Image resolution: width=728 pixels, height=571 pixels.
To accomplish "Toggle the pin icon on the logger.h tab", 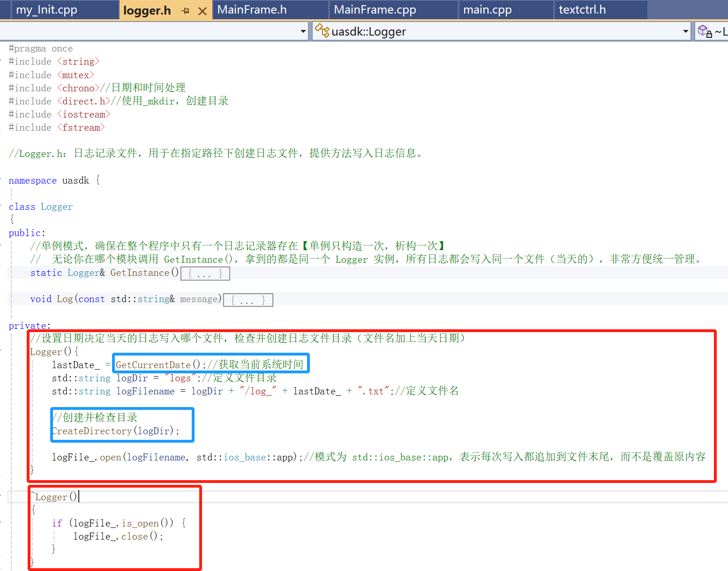I will 186,11.
